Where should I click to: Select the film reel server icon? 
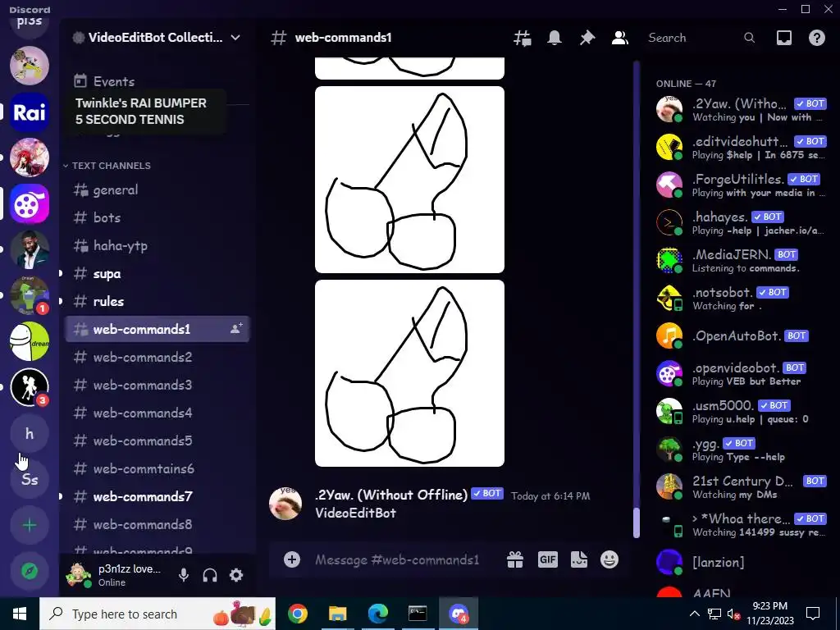tap(30, 203)
